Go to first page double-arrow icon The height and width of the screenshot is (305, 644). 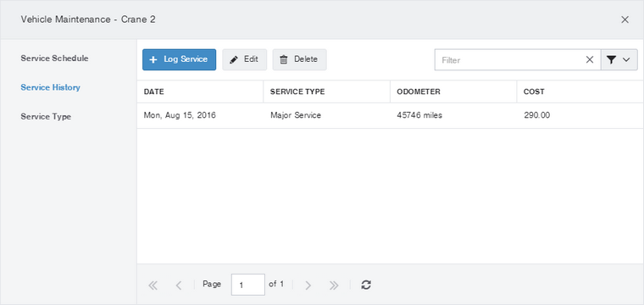click(x=153, y=286)
